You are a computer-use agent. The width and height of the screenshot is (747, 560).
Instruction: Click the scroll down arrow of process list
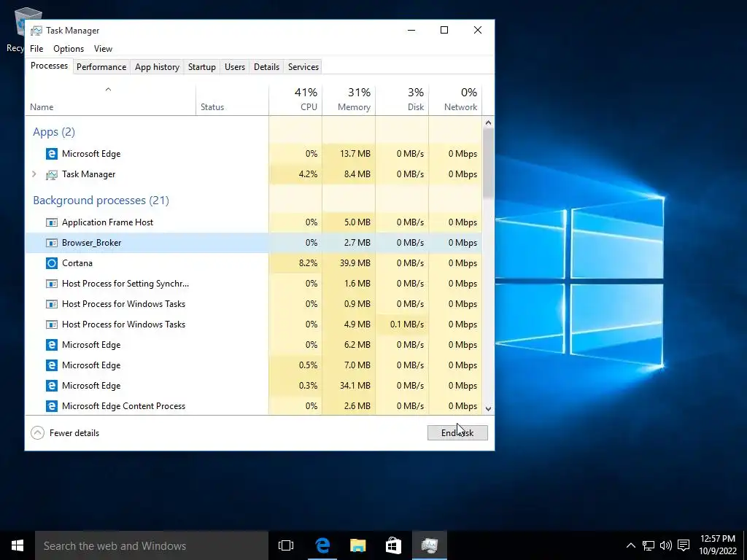coord(488,408)
